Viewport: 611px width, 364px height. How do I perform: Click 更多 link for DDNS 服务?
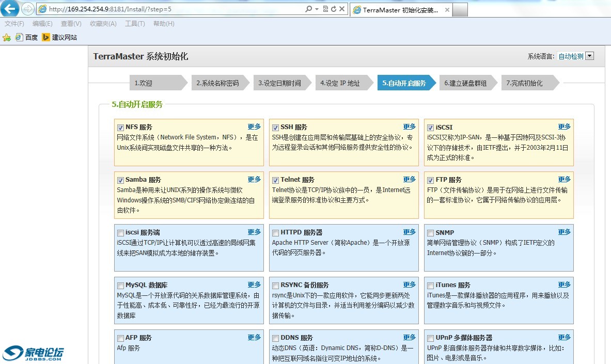409,337
